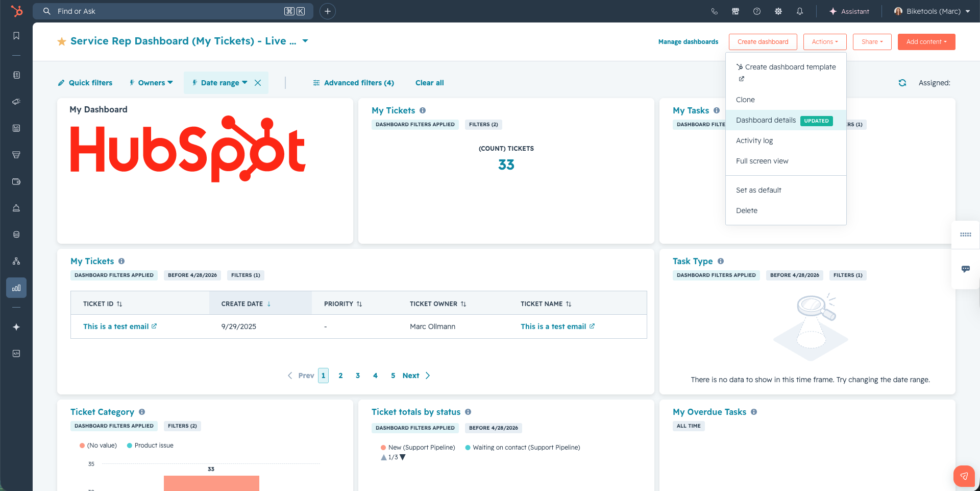Click the phone calling icon in top bar
The height and width of the screenshot is (491, 980).
pos(714,11)
